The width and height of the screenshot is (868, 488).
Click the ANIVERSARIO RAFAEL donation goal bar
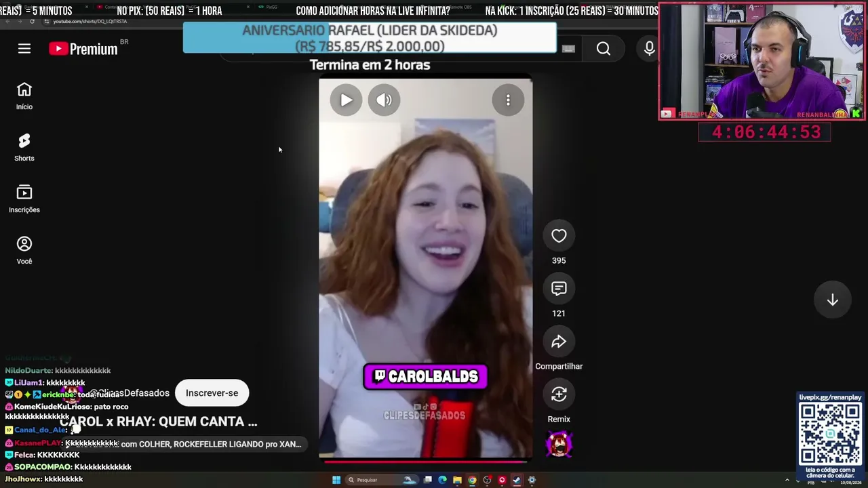[370, 38]
